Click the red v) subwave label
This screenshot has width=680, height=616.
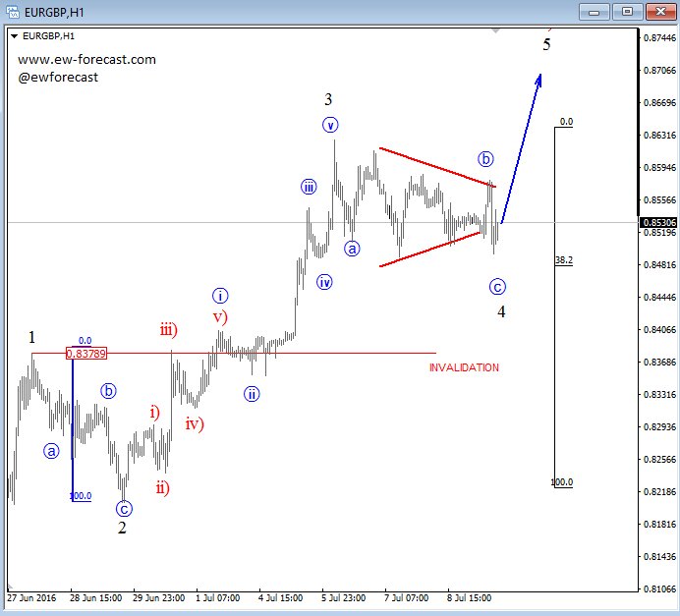point(220,317)
